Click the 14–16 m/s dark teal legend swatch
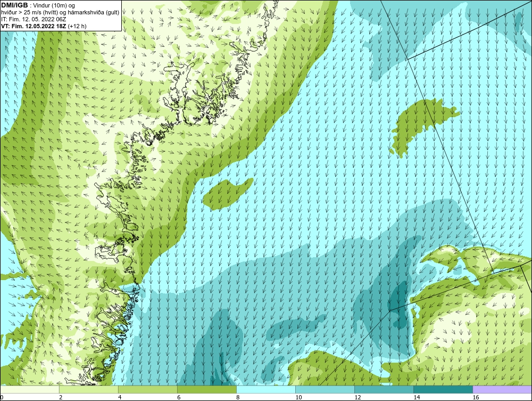Screen dimensions: 532x401 tap(443, 389)
